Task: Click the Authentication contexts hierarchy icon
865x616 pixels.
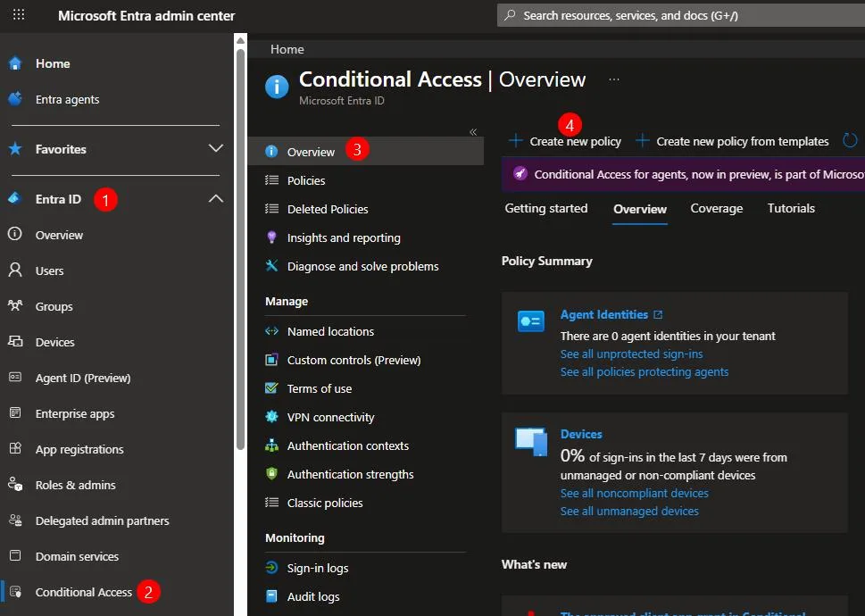Action: [x=271, y=445]
